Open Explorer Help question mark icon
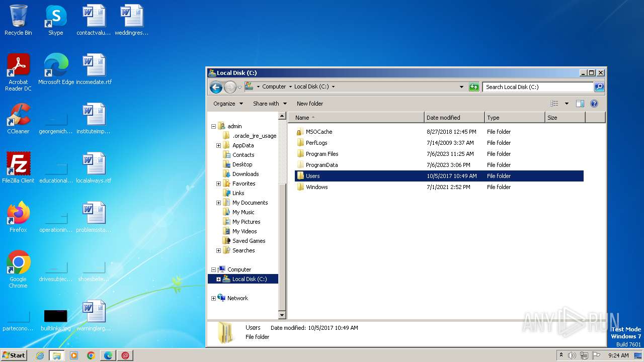Viewport: 644px width, 362px height. pos(594,104)
